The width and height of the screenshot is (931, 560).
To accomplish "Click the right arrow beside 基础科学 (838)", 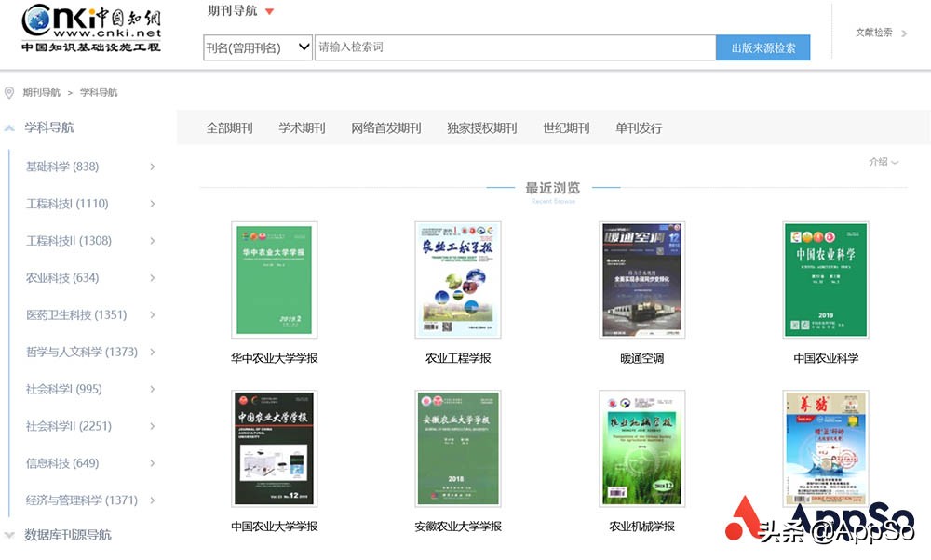I will click(152, 167).
